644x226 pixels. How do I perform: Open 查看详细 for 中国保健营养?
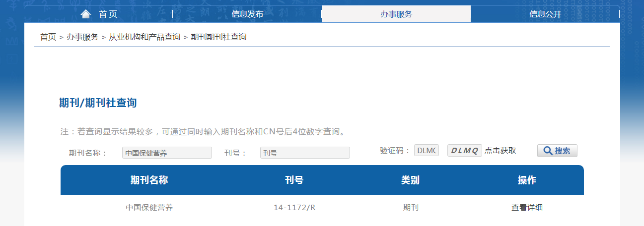pyautogui.click(x=527, y=208)
